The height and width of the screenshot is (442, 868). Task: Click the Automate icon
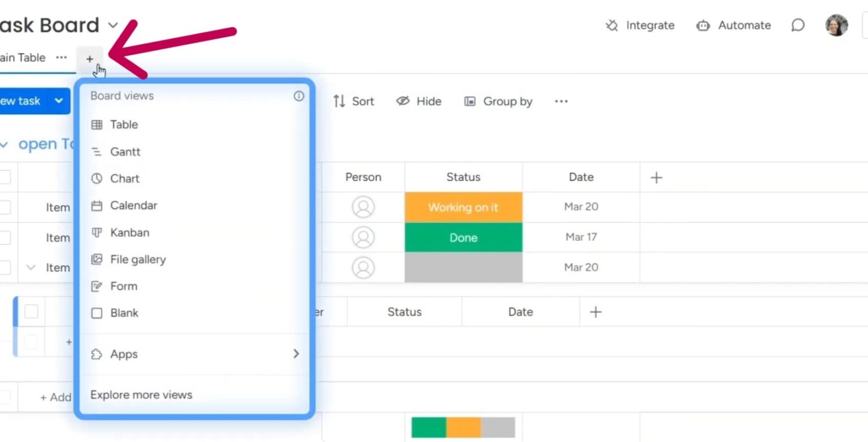703,25
